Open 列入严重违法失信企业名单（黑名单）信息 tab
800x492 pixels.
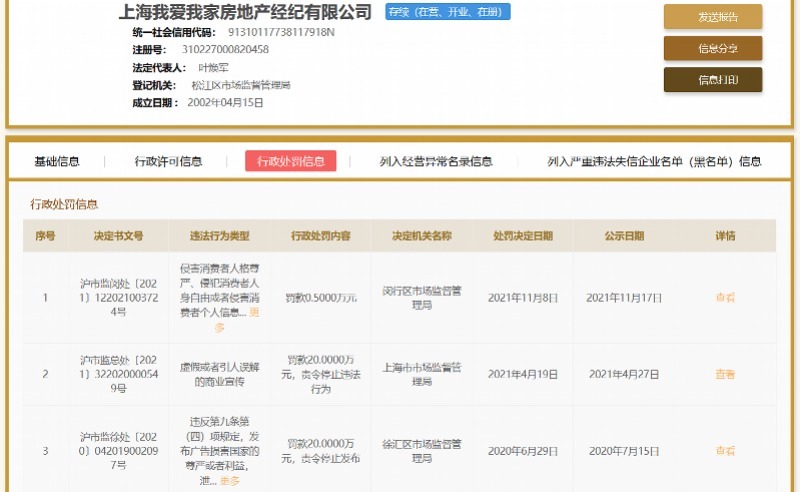[x=654, y=161]
